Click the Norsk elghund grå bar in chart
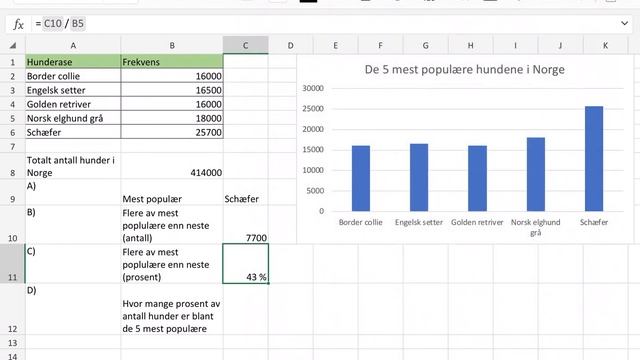Image resolution: width=640 pixels, height=360 pixels. click(x=536, y=174)
